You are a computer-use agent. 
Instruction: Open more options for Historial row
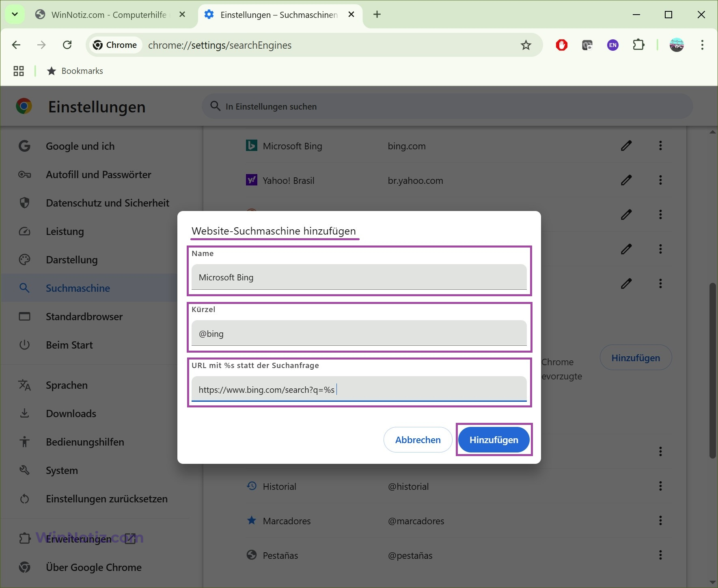click(660, 486)
